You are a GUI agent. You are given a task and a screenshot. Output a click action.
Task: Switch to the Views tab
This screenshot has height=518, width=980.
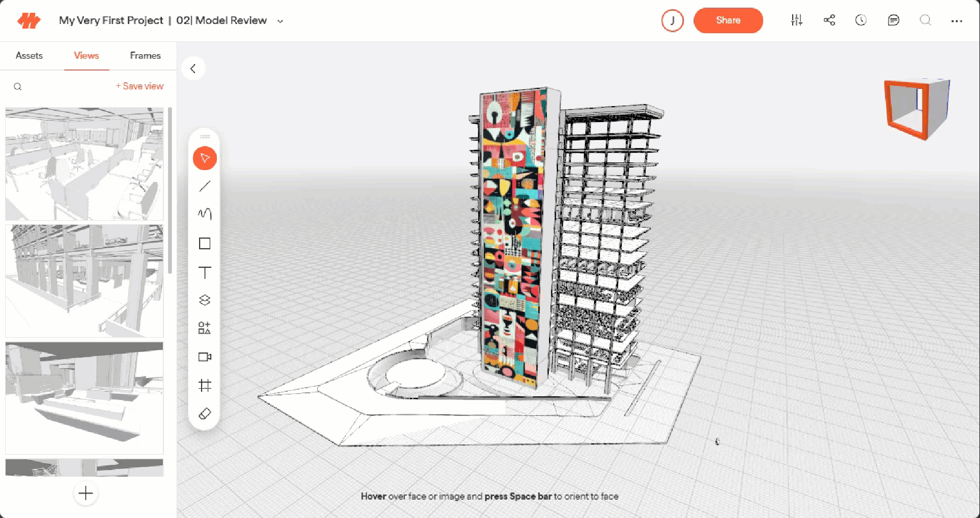point(86,56)
